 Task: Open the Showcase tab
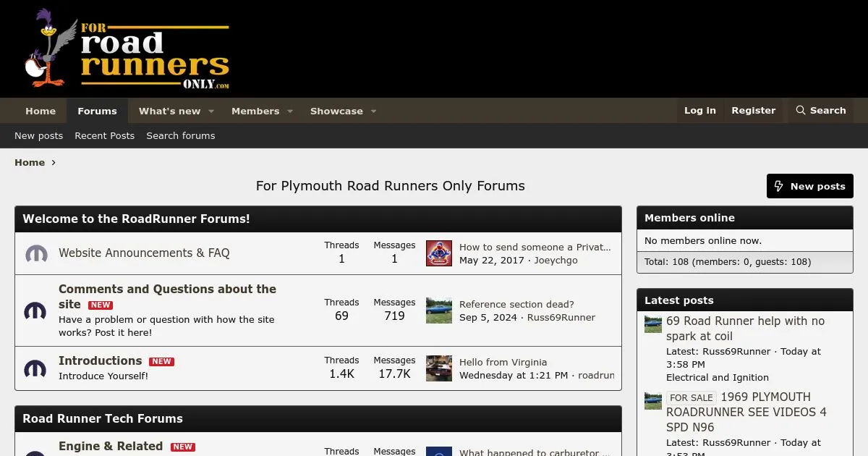click(x=336, y=111)
